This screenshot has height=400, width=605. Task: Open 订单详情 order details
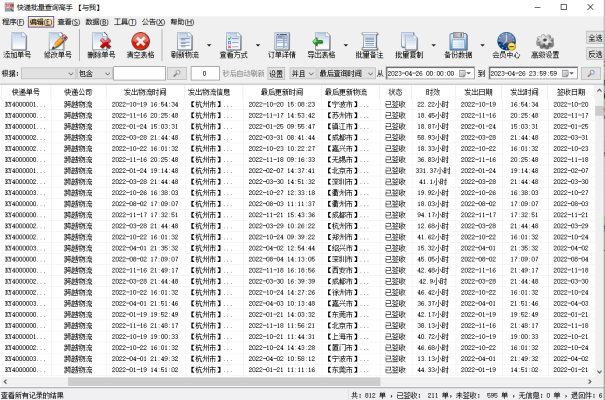pyautogui.click(x=281, y=43)
